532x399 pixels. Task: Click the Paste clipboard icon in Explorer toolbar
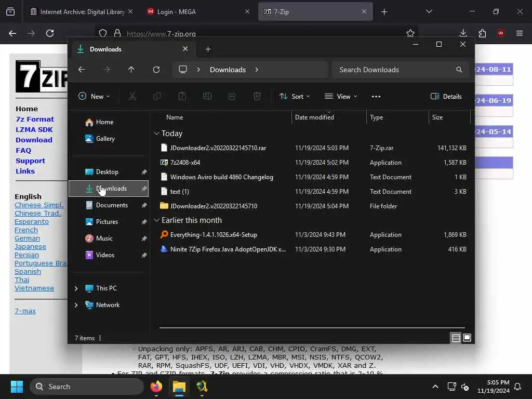coord(182,96)
